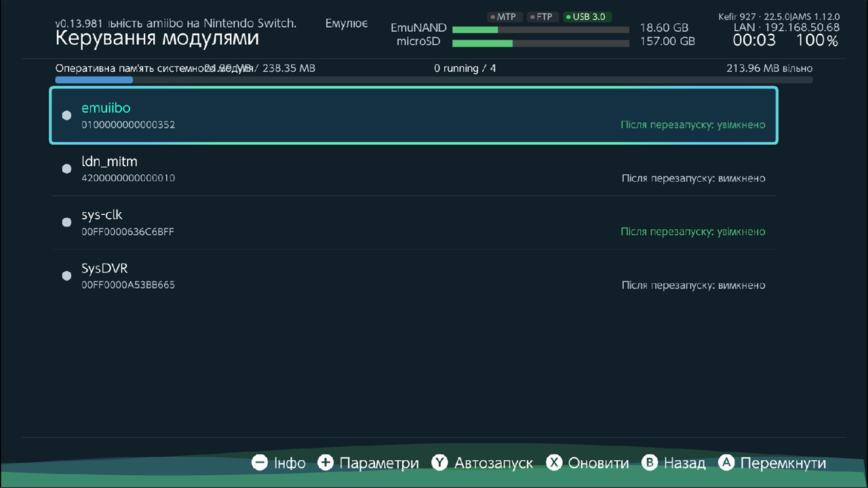The image size is (868, 488).
Task: Click the B button icon beside Назад
Action: pyautogui.click(x=650, y=463)
